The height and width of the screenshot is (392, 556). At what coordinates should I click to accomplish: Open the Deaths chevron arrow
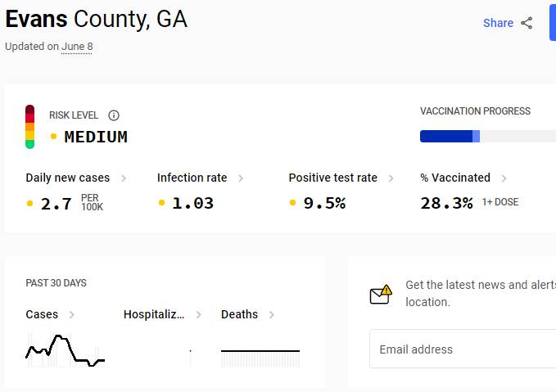(x=272, y=315)
